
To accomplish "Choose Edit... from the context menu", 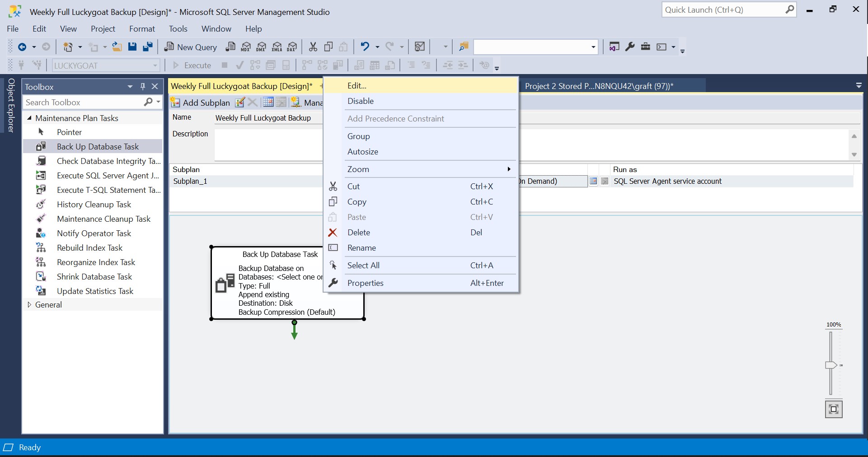I will [x=357, y=86].
